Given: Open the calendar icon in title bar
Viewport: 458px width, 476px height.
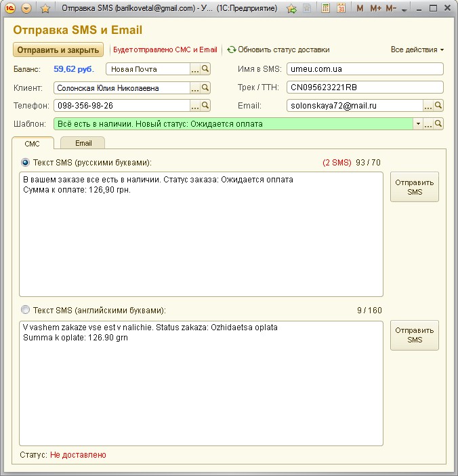Looking at the screenshot, I should (341, 9).
